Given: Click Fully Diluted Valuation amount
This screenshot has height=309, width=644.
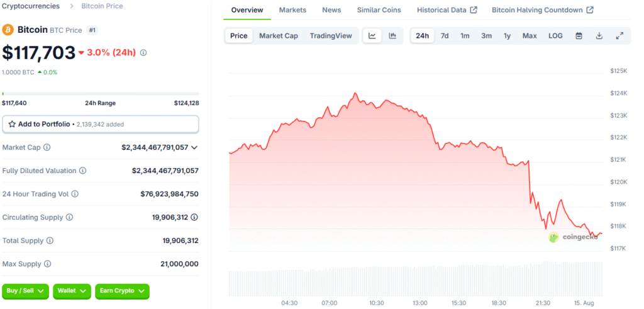Looking at the screenshot, I should (165, 171).
